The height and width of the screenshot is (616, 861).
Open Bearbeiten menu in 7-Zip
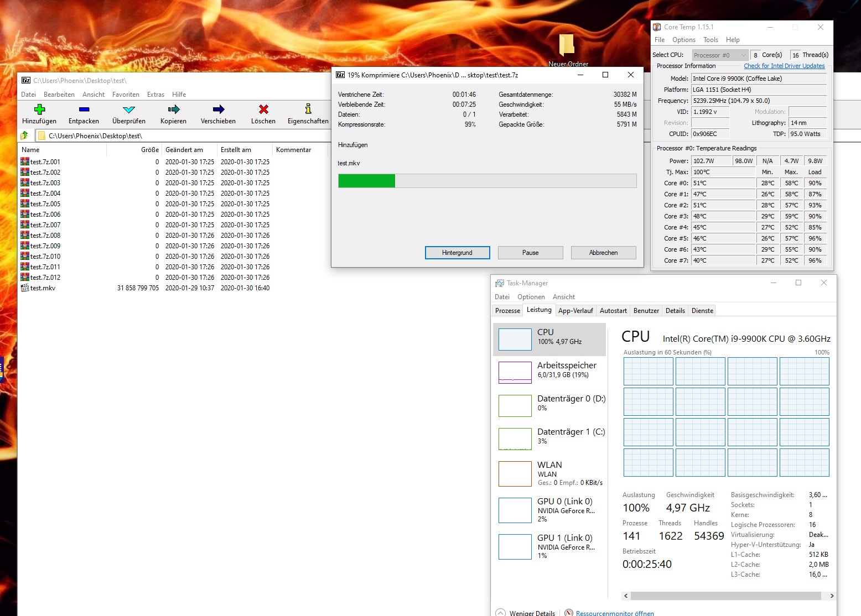click(59, 94)
